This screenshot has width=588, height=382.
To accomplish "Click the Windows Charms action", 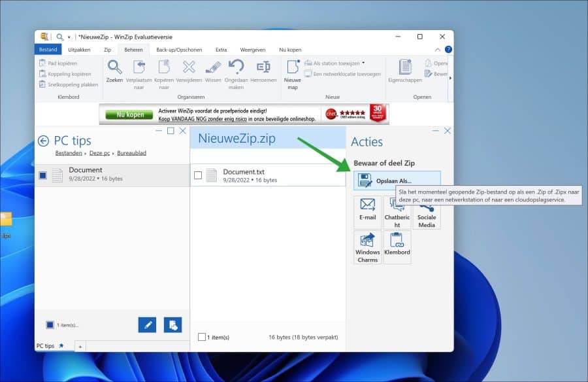I will tap(367, 247).
